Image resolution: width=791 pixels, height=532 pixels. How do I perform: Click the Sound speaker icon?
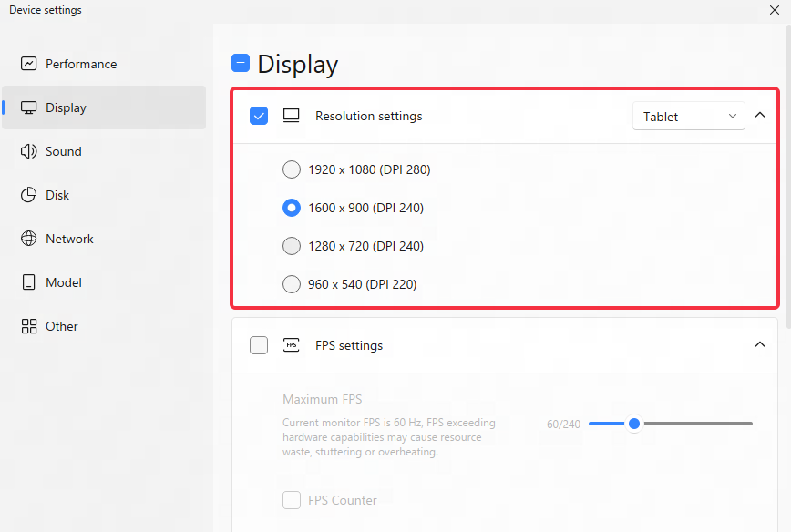(29, 151)
